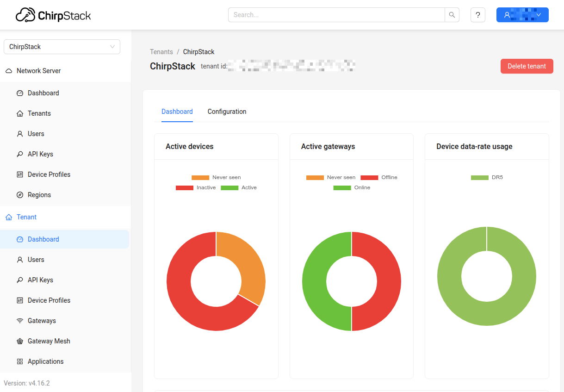Click the Version: v4.16.2 text
Screen dimensions: 564x392
[x=27, y=383]
